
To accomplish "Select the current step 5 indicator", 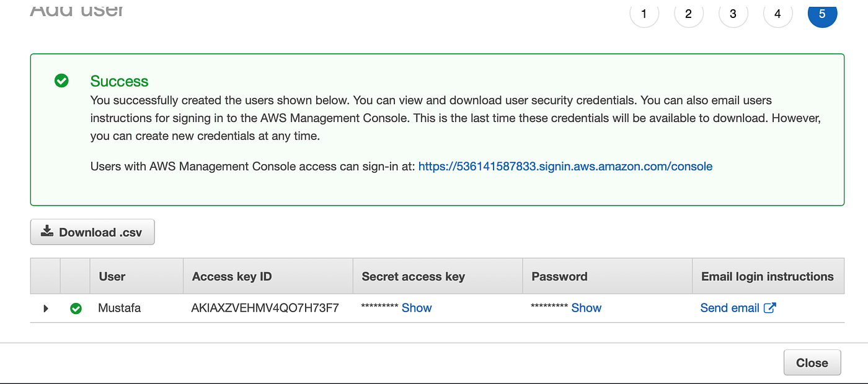I will coord(822,14).
